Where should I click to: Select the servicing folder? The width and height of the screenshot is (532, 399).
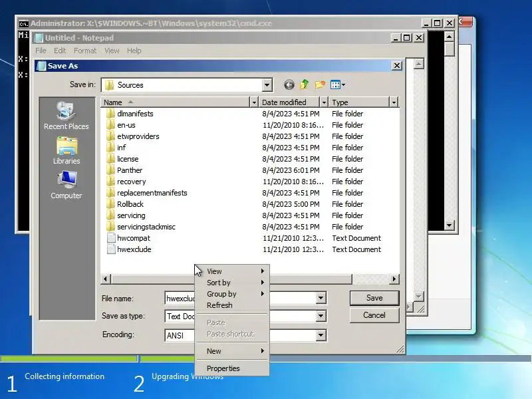coord(126,215)
